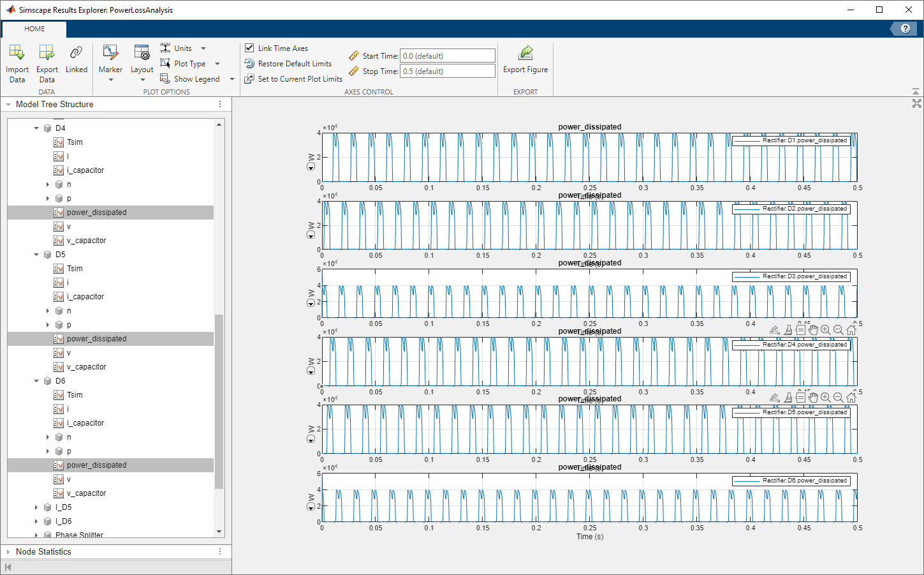924x575 pixels.
Task: Expand the I_D5 tree node
Action: (x=36, y=507)
